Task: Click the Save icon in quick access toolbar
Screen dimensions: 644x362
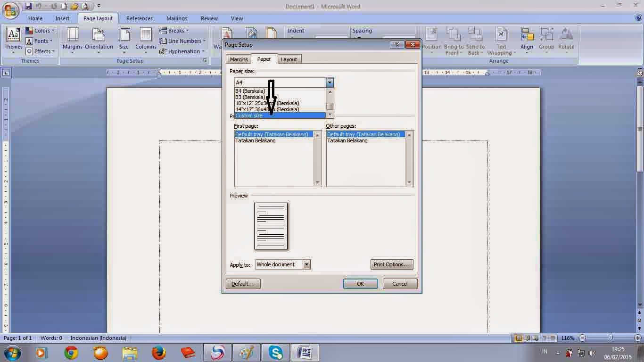Action: pos(28,6)
